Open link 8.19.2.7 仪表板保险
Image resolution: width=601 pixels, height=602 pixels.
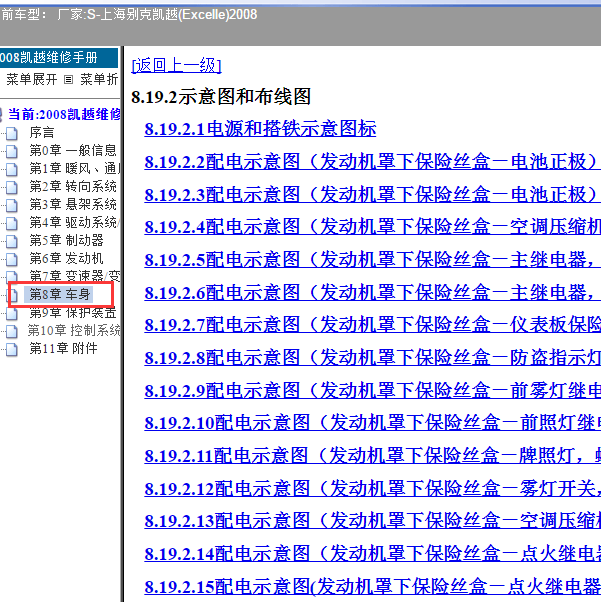point(373,325)
